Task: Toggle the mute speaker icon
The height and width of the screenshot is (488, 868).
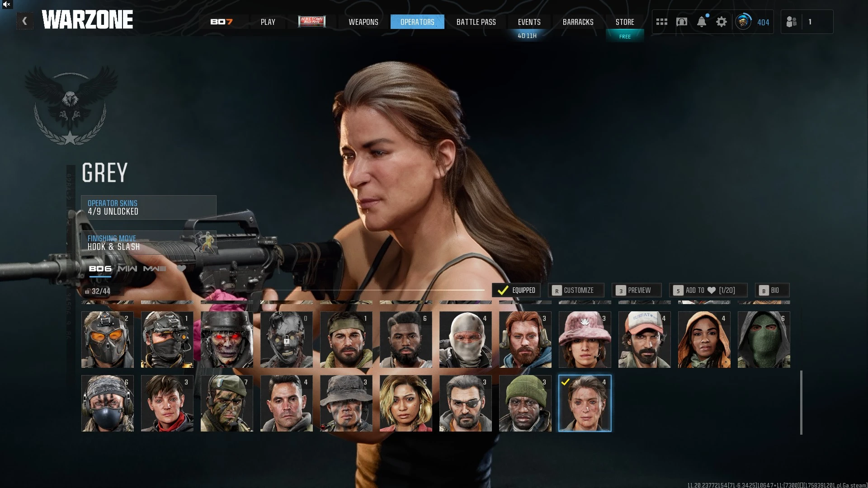Action: coord(6,5)
